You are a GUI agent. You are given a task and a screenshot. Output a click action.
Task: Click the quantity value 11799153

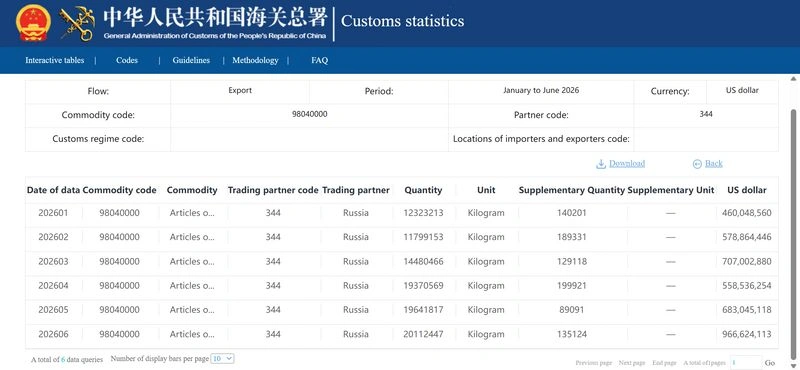tap(423, 237)
